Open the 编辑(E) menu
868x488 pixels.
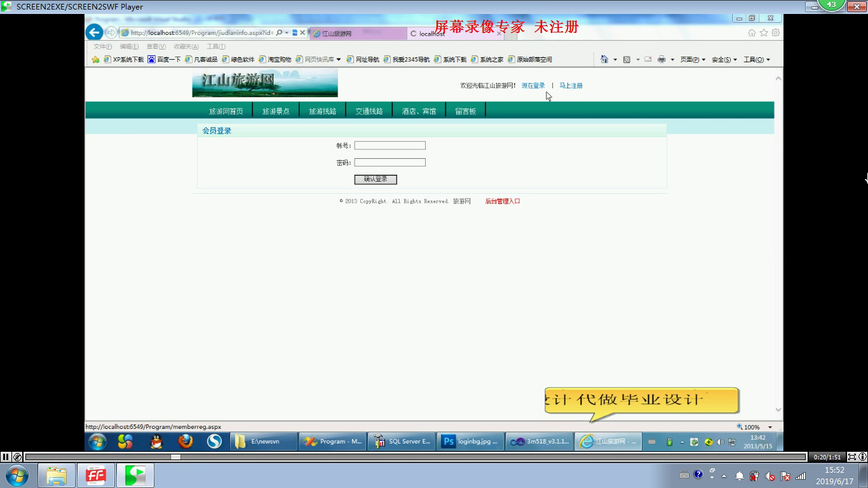(x=129, y=46)
